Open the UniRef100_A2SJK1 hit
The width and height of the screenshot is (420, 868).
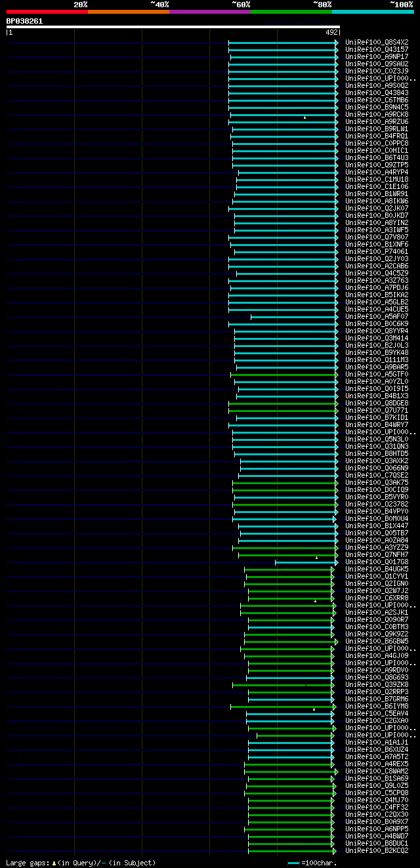377,612
